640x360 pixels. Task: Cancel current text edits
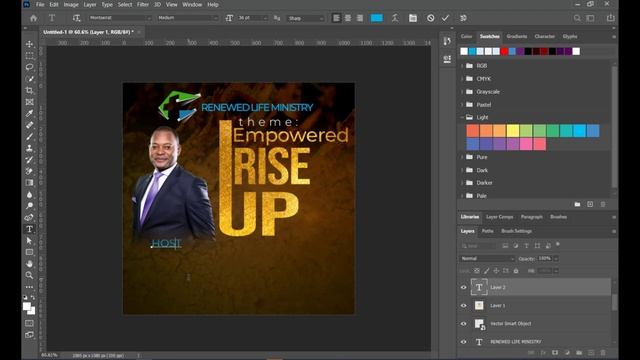431,18
